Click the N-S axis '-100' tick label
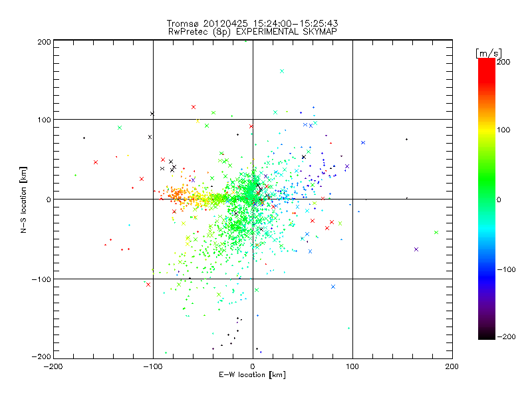 (x=41, y=279)
